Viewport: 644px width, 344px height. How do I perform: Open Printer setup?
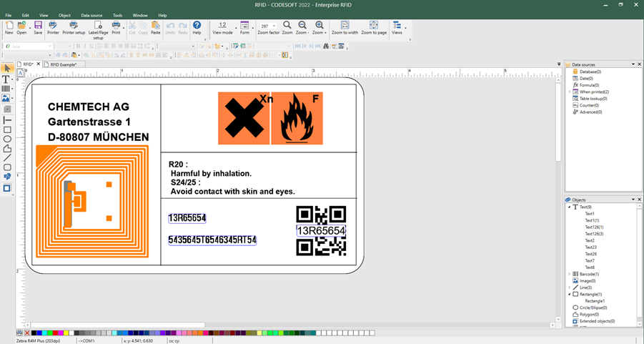[74, 28]
